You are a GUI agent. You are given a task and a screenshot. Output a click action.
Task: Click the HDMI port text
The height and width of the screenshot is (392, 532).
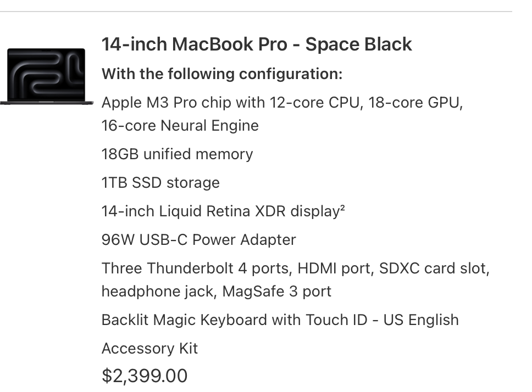(336, 268)
